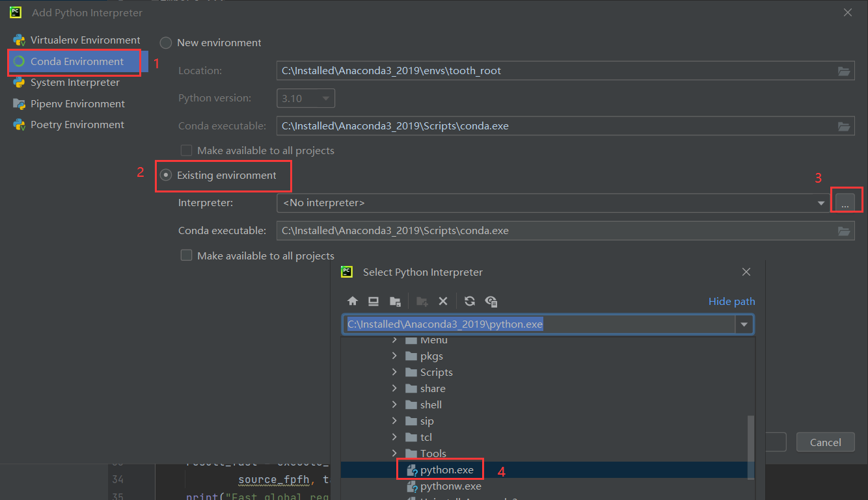Click the 'Scripts' folder name
This screenshot has height=500, width=868.
[x=437, y=372]
